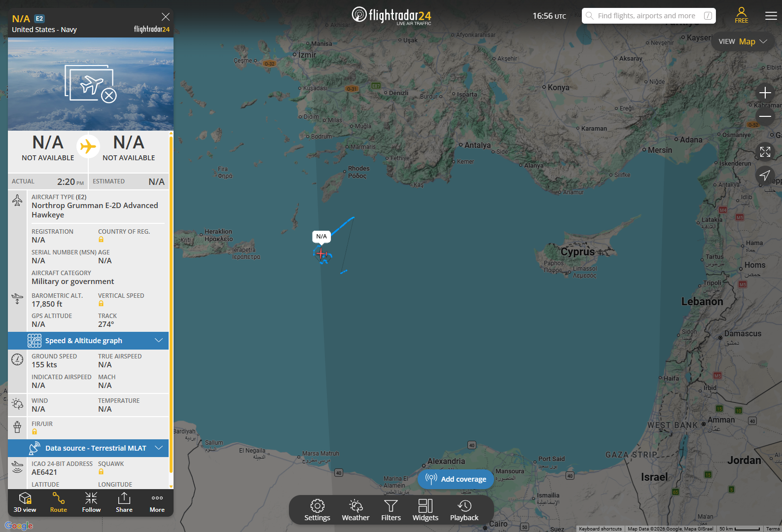The width and height of the screenshot is (782, 532).
Task: Expand the Speed & Altitude graph section
Action: click(88, 341)
